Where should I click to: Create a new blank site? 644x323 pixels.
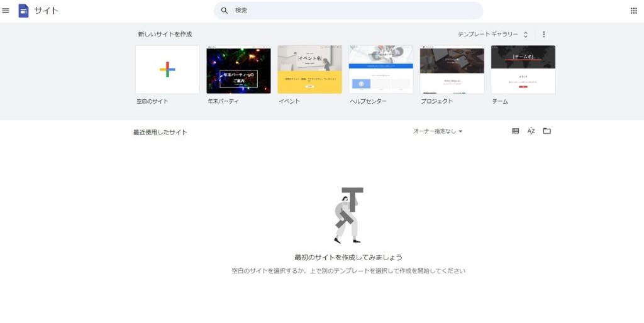point(167,70)
